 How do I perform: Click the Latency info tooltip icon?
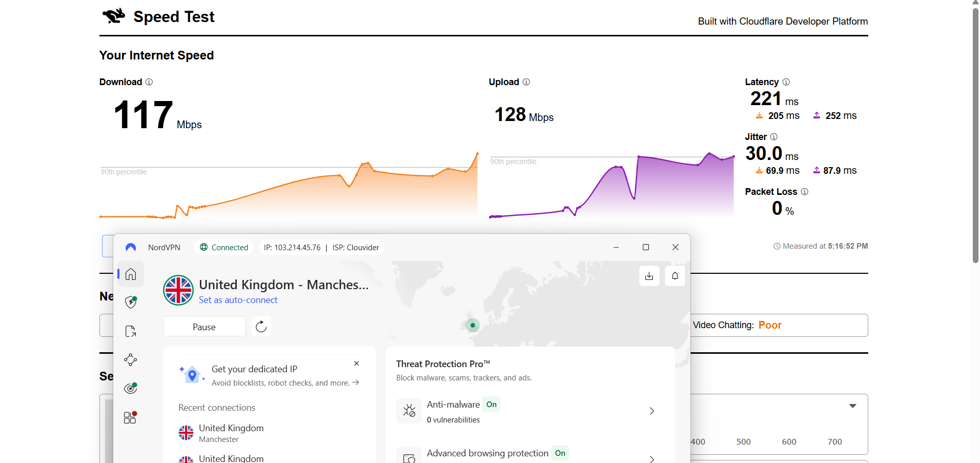pos(785,82)
